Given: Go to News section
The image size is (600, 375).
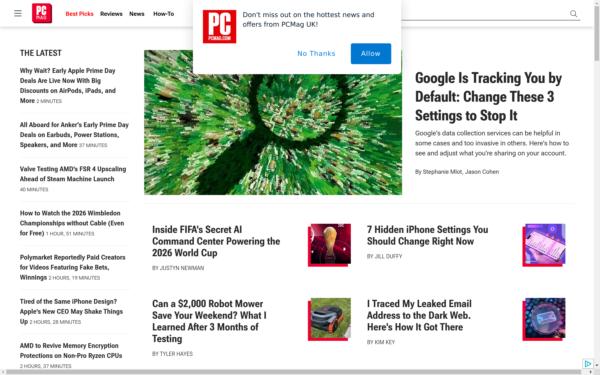Looking at the screenshot, I should click(x=137, y=14).
